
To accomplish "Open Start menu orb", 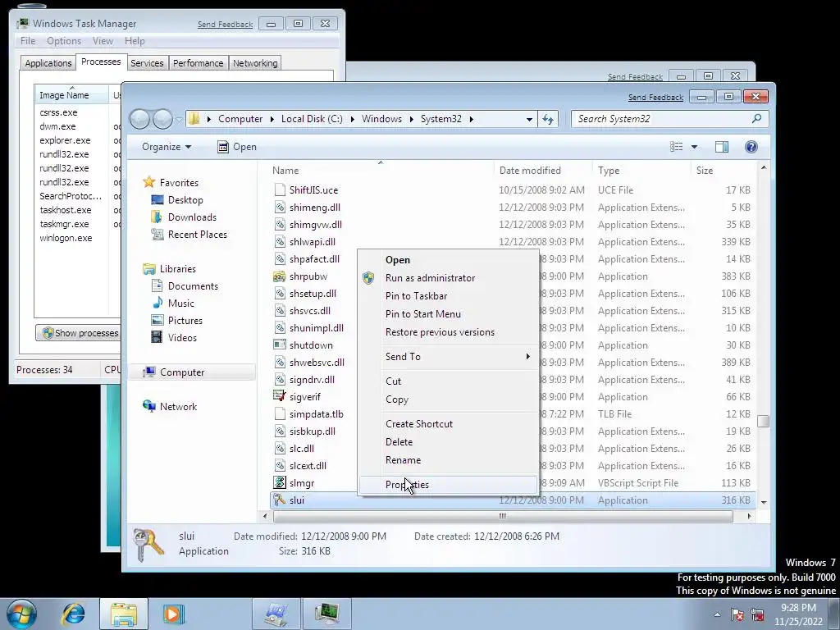I will click(21, 614).
